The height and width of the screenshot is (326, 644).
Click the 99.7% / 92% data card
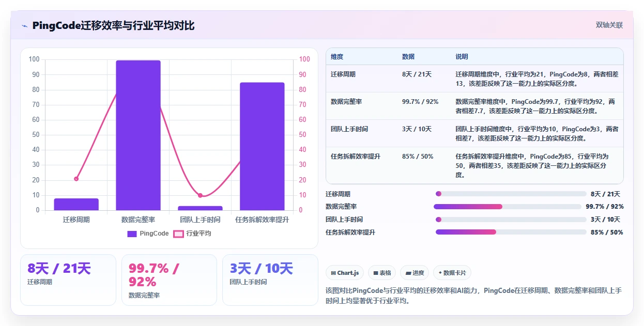170,280
